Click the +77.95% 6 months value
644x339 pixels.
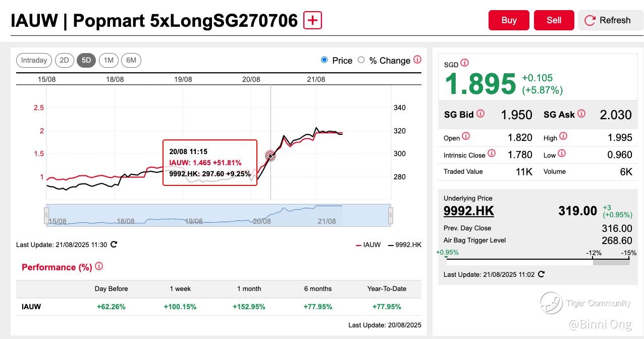click(318, 307)
